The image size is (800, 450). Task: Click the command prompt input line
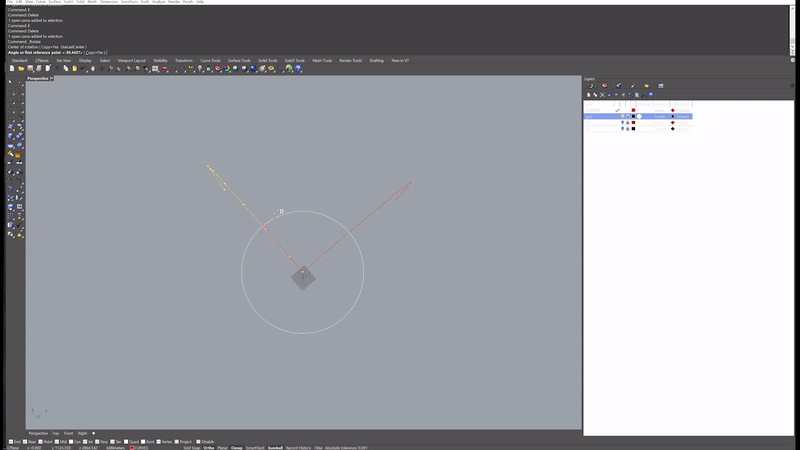tap(398, 52)
